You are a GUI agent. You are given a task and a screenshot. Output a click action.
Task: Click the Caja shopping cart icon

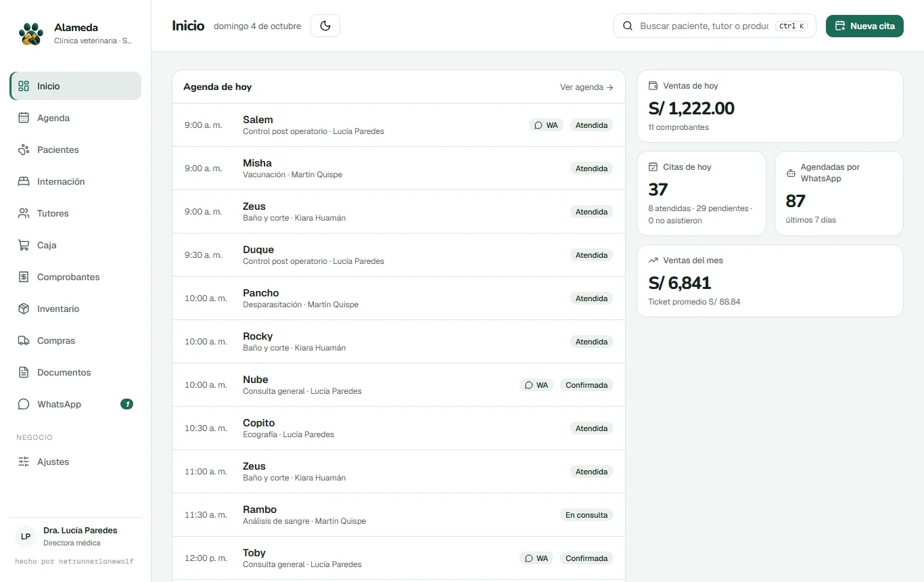point(24,245)
